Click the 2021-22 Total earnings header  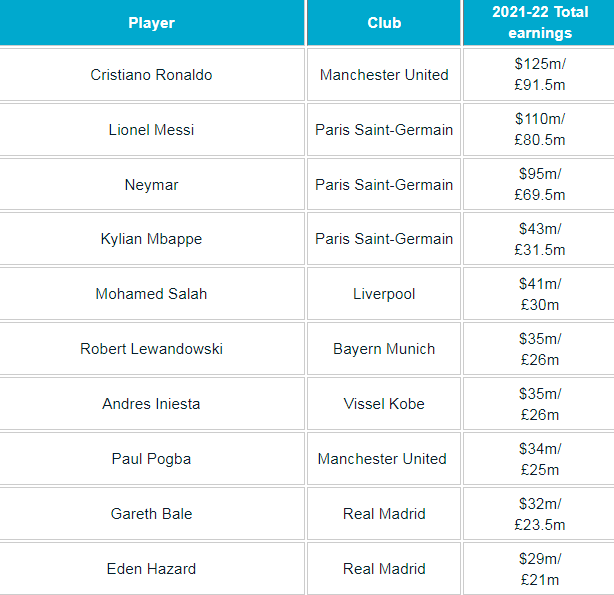tap(539, 23)
